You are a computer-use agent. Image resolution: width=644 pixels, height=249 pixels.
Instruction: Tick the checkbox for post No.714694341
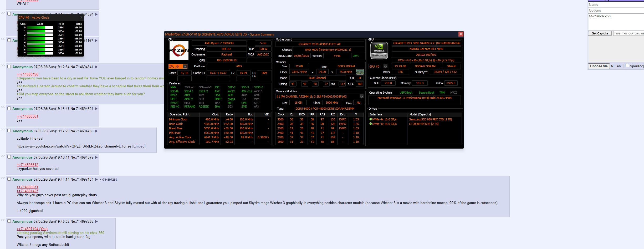pos(9,67)
